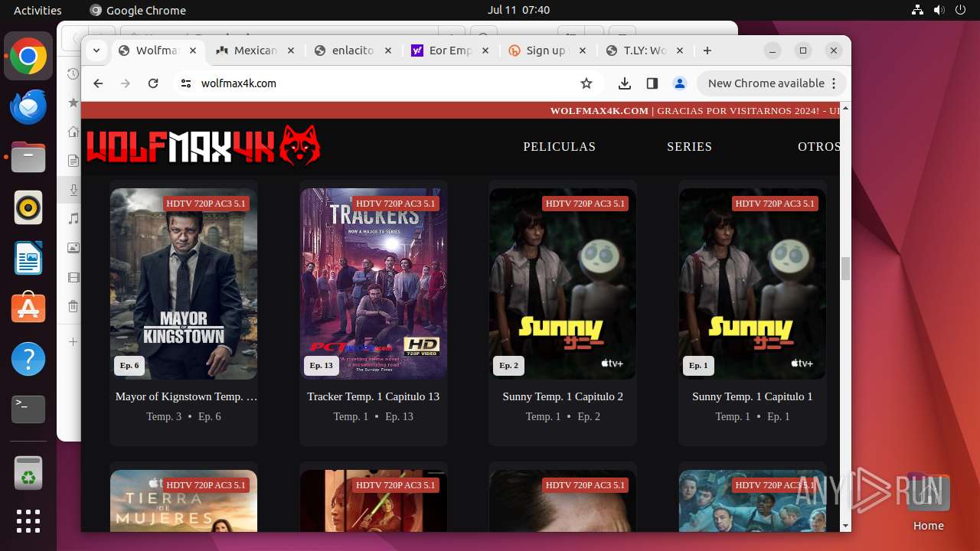View site information icon in address bar
The height and width of the screenshot is (551, 980).
point(185,83)
